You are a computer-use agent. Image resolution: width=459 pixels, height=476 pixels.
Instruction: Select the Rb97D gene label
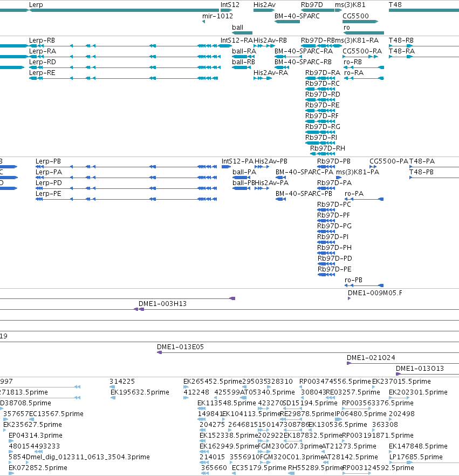tap(312, 4)
